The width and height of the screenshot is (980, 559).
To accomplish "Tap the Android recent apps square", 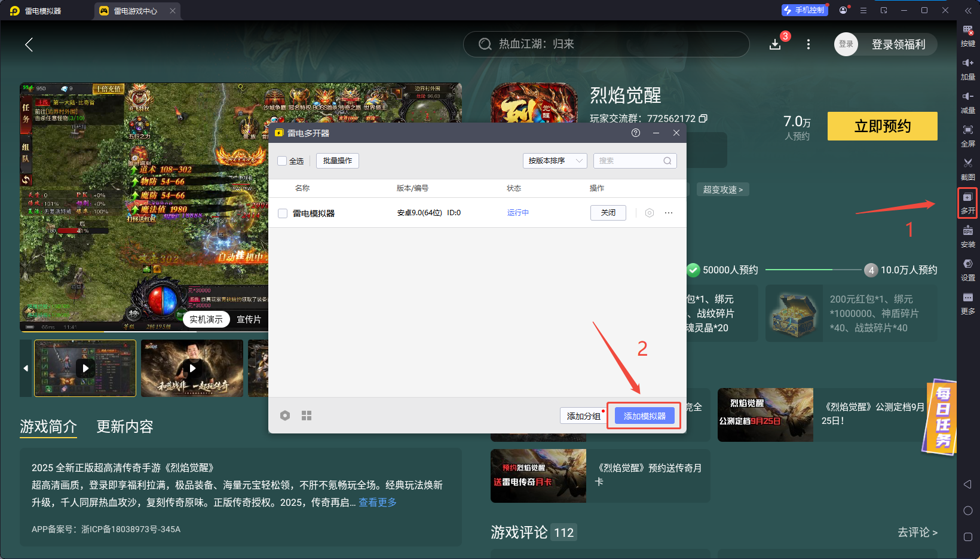I will tap(967, 537).
